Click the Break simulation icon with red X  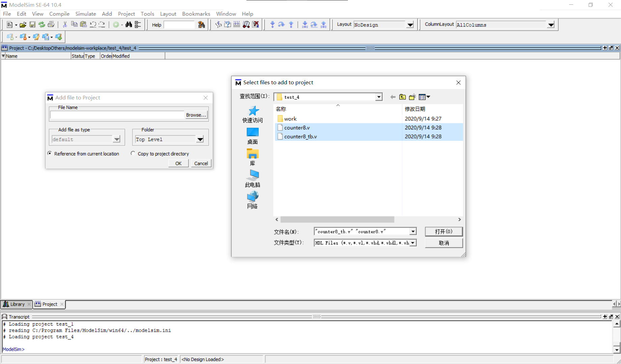coord(256,25)
